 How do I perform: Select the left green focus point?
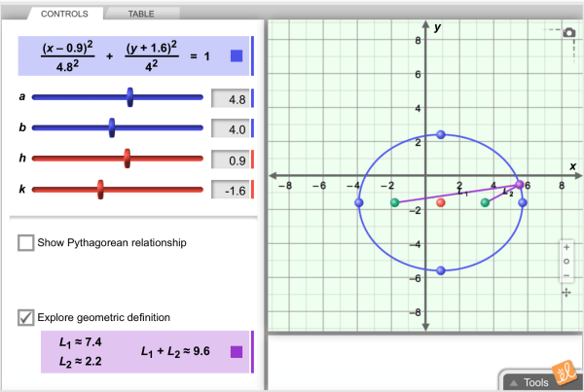point(394,202)
